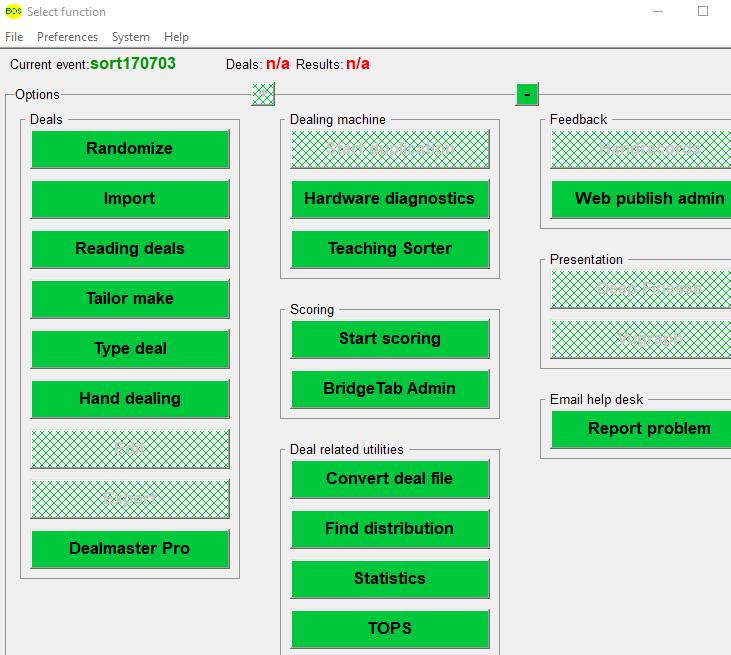731x655 pixels.
Task: Click the Randomize button
Action: [x=130, y=149]
